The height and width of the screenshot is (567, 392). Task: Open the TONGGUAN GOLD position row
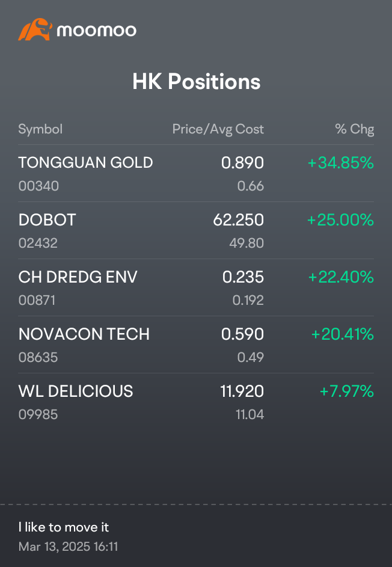pos(196,174)
